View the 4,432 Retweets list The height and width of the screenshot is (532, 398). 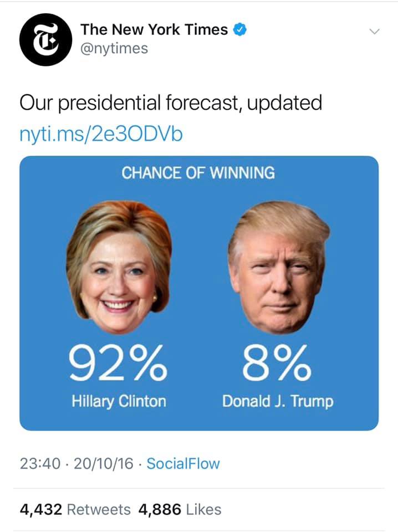coord(75,509)
